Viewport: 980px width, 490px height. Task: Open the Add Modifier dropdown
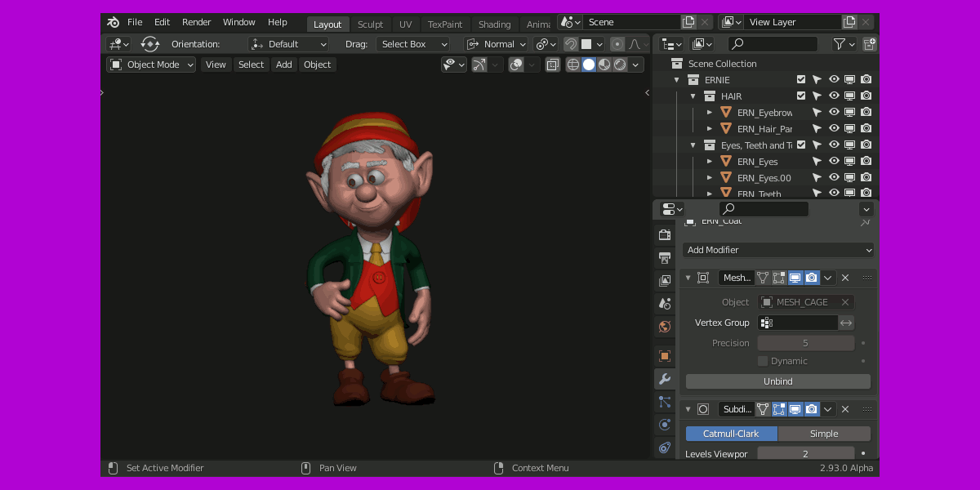pyautogui.click(x=778, y=250)
